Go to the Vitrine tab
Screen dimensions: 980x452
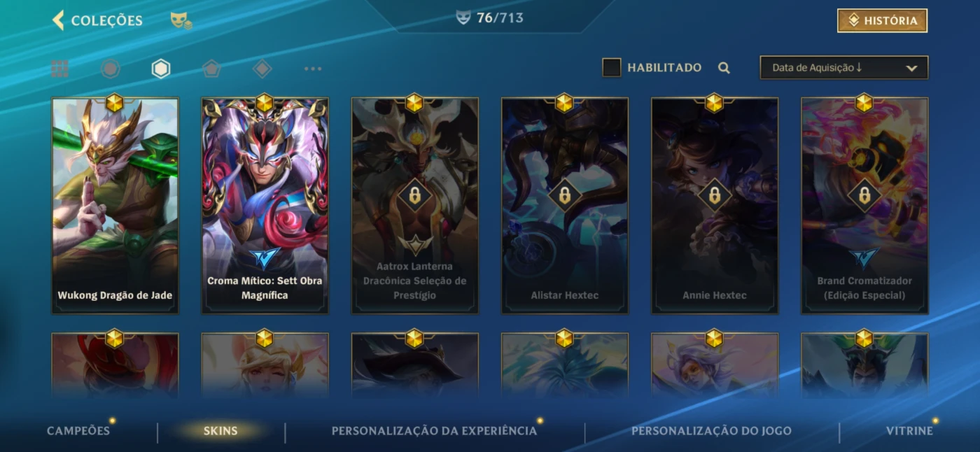pos(909,430)
